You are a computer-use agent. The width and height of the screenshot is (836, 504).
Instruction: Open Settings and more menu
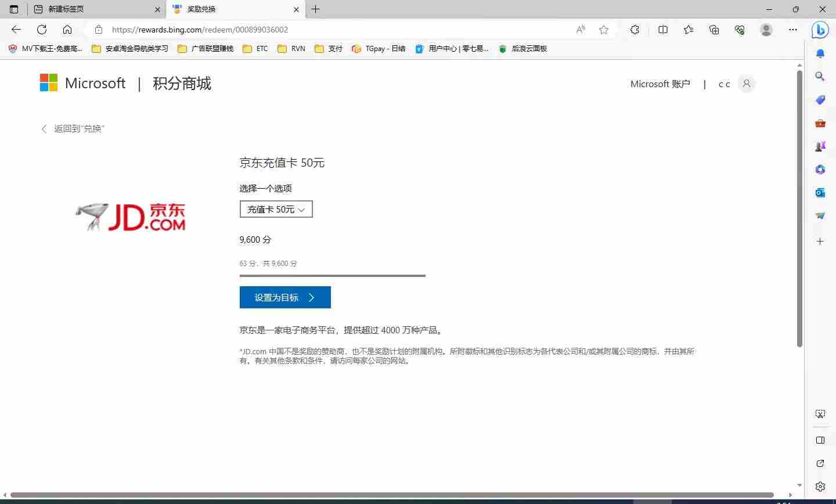tap(793, 30)
